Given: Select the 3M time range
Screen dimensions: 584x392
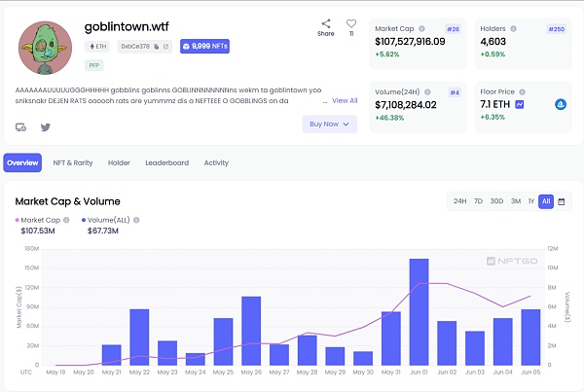Looking at the screenshot, I should pyautogui.click(x=516, y=201).
